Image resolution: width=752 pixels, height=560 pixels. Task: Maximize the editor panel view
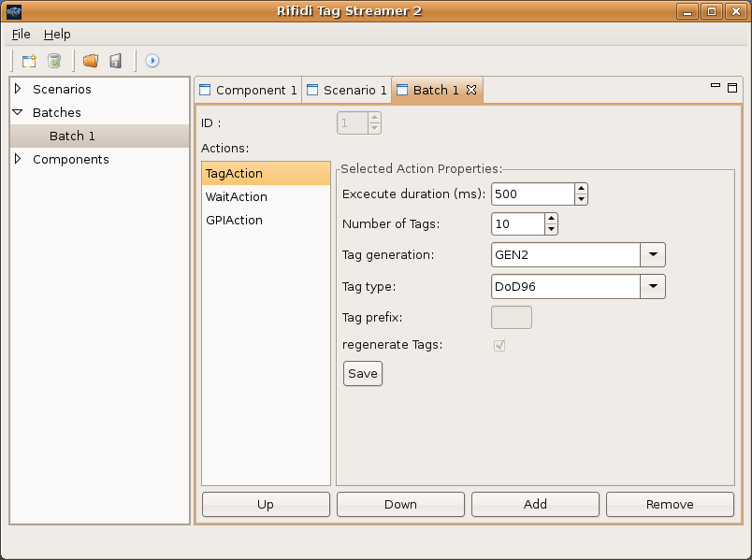[x=732, y=87]
